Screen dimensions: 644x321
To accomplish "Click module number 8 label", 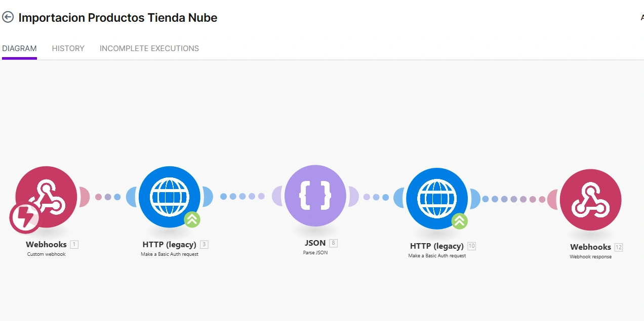I will (x=333, y=243).
